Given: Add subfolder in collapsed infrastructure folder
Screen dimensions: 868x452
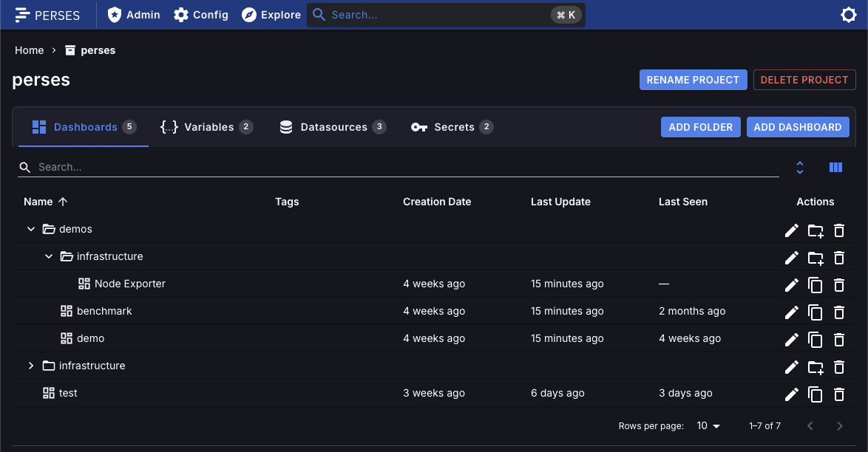Looking at the screenshot, I should (816, 367).
